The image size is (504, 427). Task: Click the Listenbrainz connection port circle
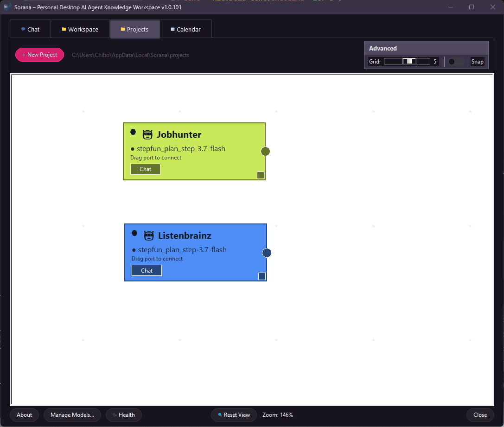click(x=267, y=253)
